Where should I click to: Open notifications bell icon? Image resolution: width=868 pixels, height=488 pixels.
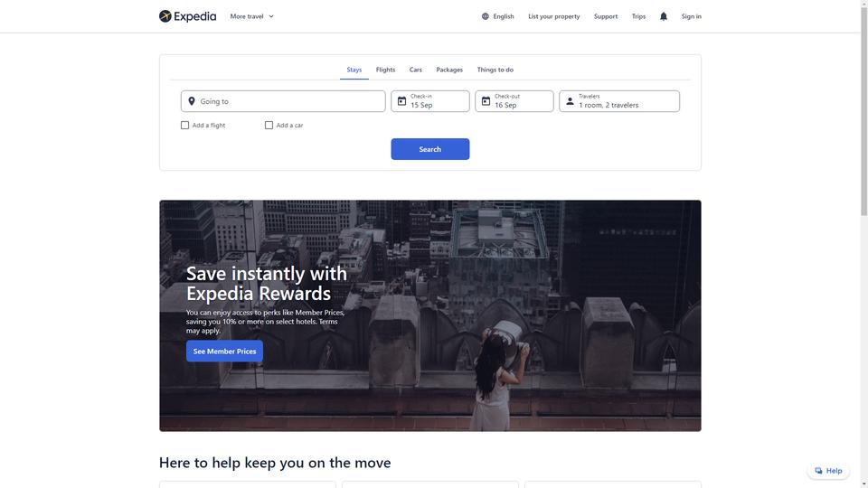pyautogui.click(x=663, y=16)
